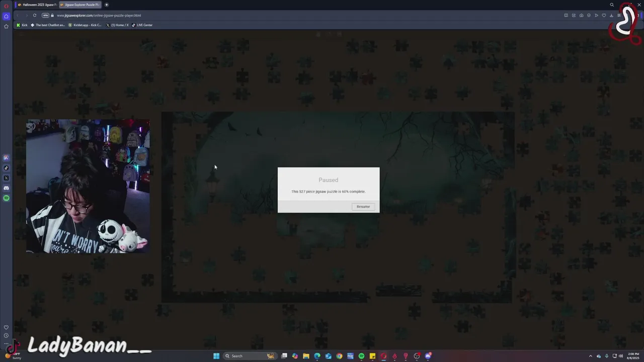Image resolution: width=644 pixels, height=362 pixels.
Task: Open Spotify from the taskbar
Action: click(x=361, y=356)
